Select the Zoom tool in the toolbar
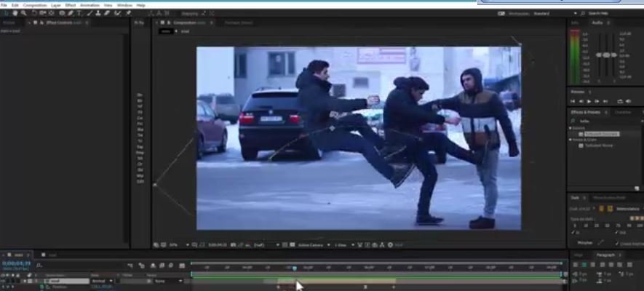 coord(24,13)
